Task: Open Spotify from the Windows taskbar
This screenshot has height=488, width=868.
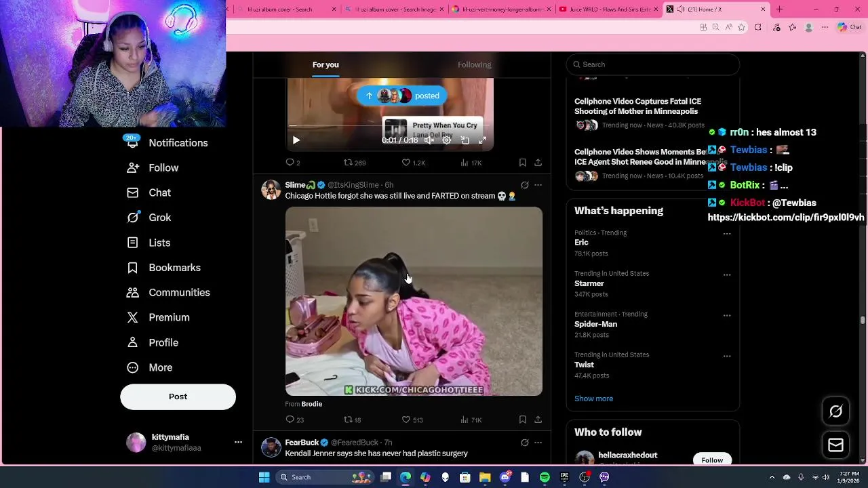Action: (545, 477)
